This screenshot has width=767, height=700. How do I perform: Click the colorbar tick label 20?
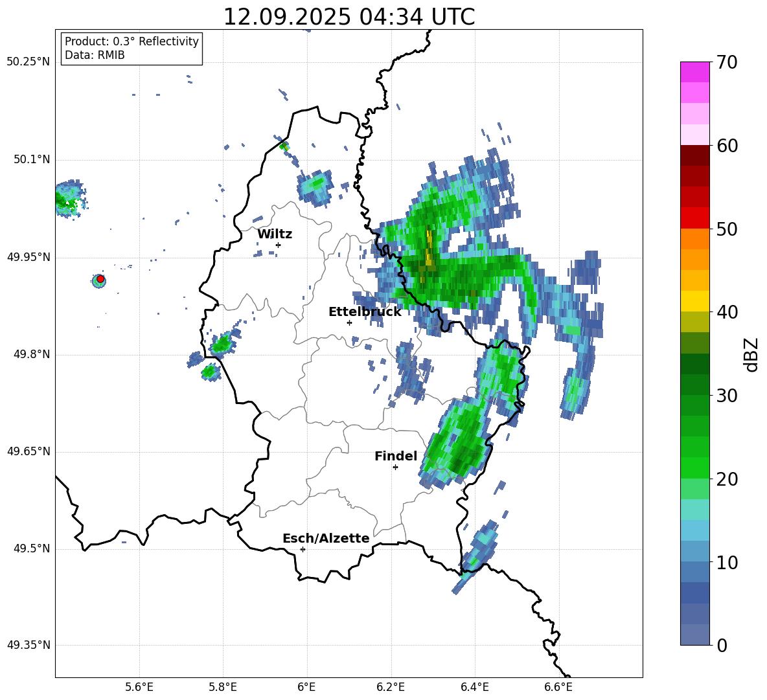(x=727, y=479)
